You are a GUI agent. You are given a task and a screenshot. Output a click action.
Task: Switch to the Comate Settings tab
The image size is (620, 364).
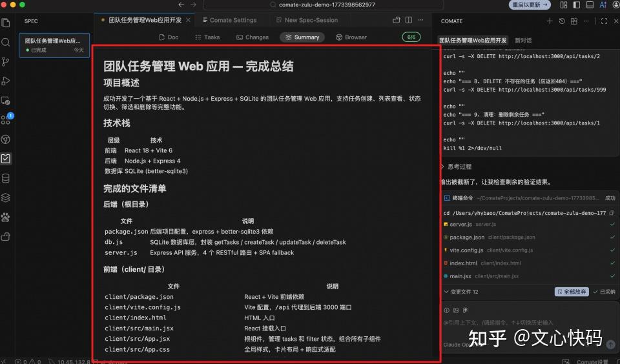point(230,20)
